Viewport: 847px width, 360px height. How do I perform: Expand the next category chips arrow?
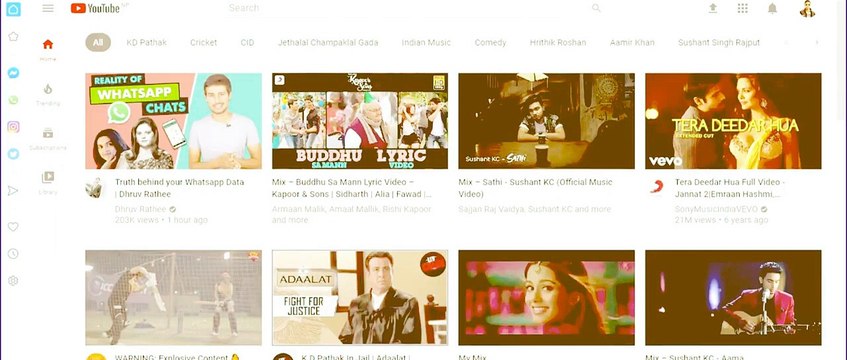point(817,42)
